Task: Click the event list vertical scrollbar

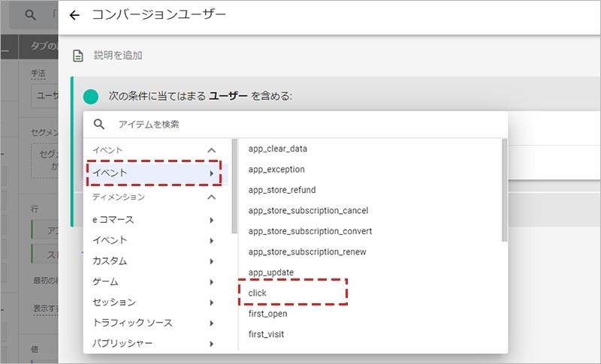Action: (504, 188)
